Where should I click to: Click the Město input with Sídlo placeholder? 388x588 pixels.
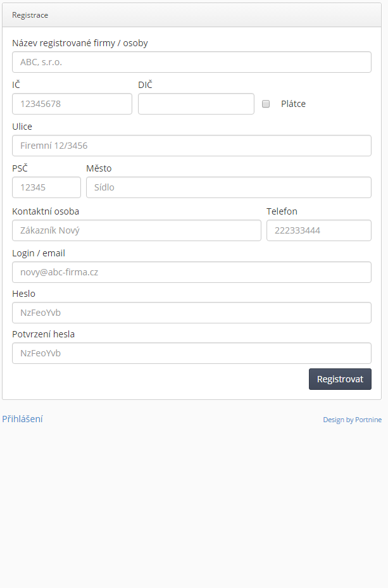[x=228, y=187]
